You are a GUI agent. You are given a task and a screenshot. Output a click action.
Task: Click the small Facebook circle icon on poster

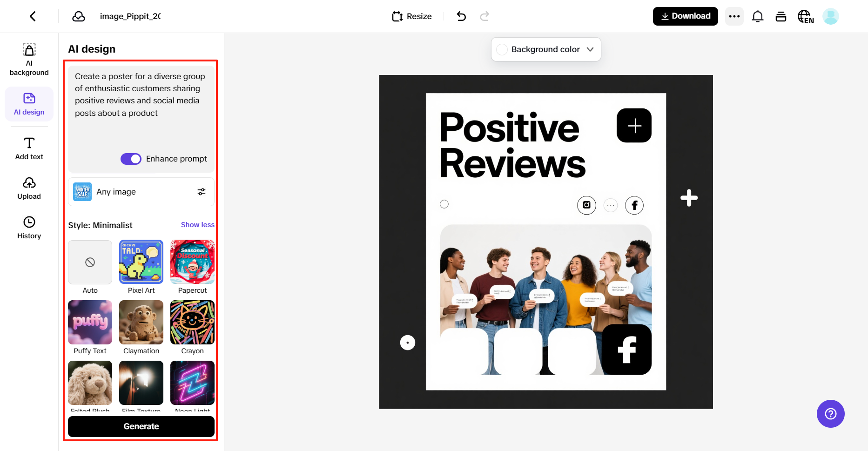coord(634,205)
